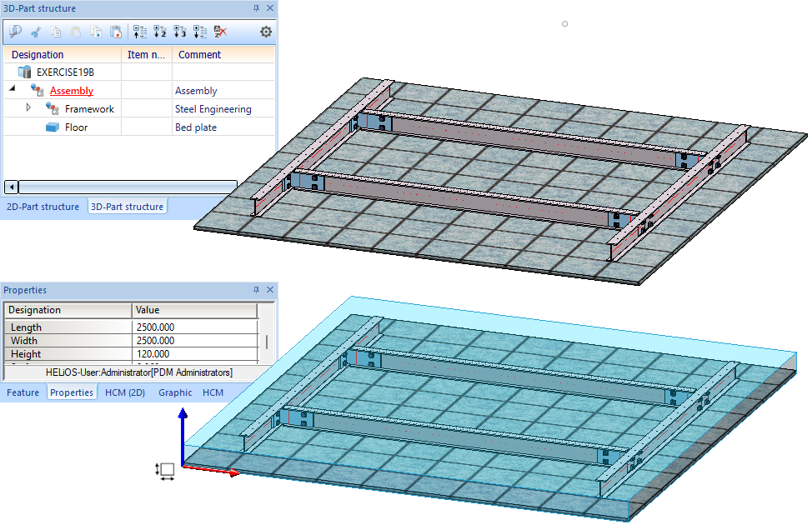
Task: Click the blue Floor part icon
Action: click(53, 127)
